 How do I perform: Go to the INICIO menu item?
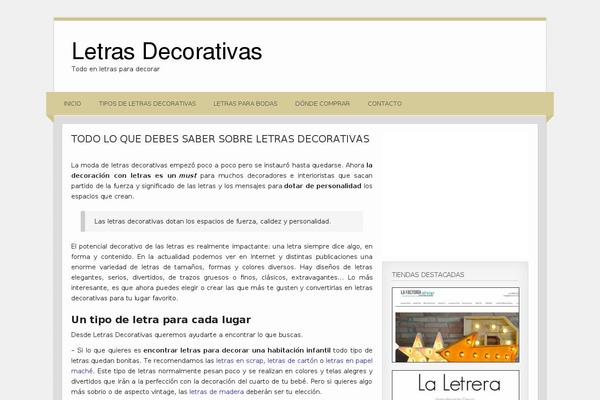click(72, 104)
